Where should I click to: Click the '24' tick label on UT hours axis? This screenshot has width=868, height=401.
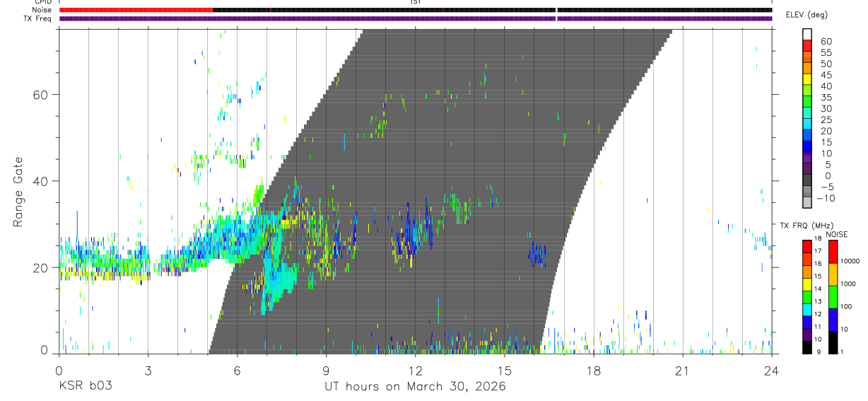pyautogui.click(x=772, y=371)
